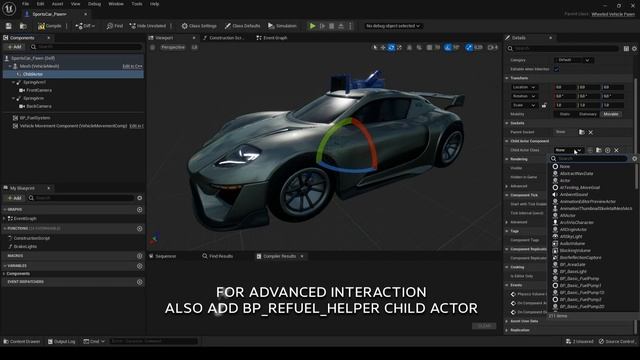Toggle viewport scale snapping

469,48
